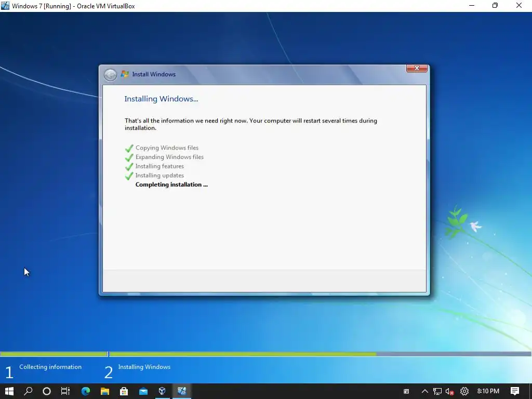Open File Explorer from taskbar
Screen dimensions: 532x399
105,391
